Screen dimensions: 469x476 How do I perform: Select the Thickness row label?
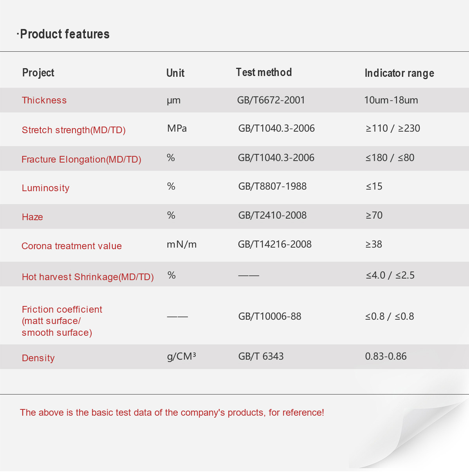tap(44, 100)
